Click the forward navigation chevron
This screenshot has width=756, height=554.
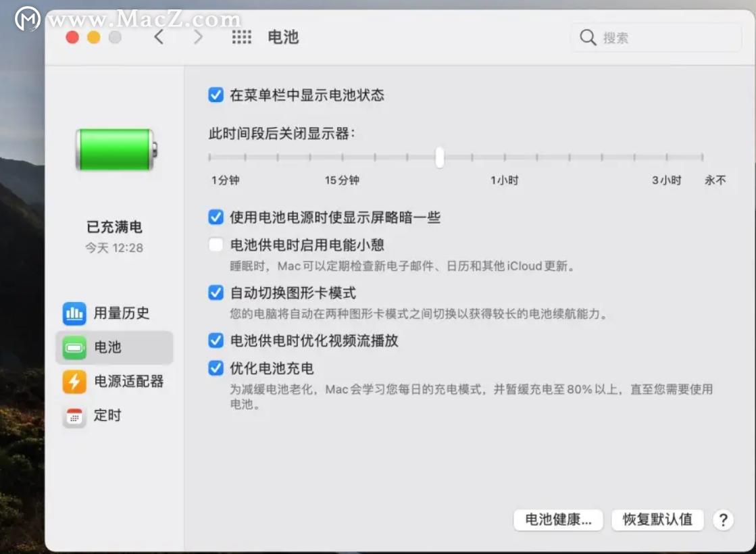click(x=197, y=38)
